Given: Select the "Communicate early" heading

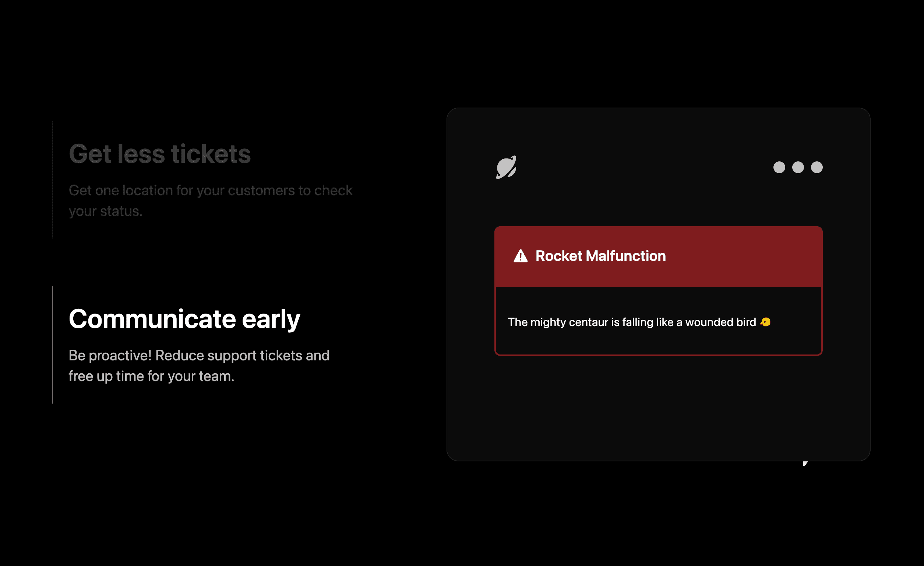Looking at the screenshot, I should (184, 319).
